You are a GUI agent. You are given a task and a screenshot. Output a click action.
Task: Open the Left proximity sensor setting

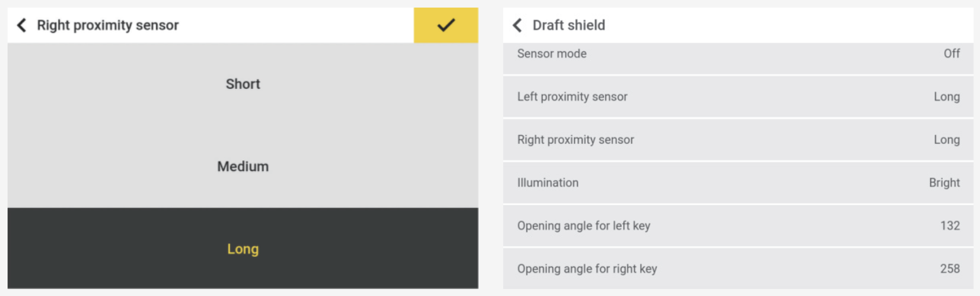(738, 97)
